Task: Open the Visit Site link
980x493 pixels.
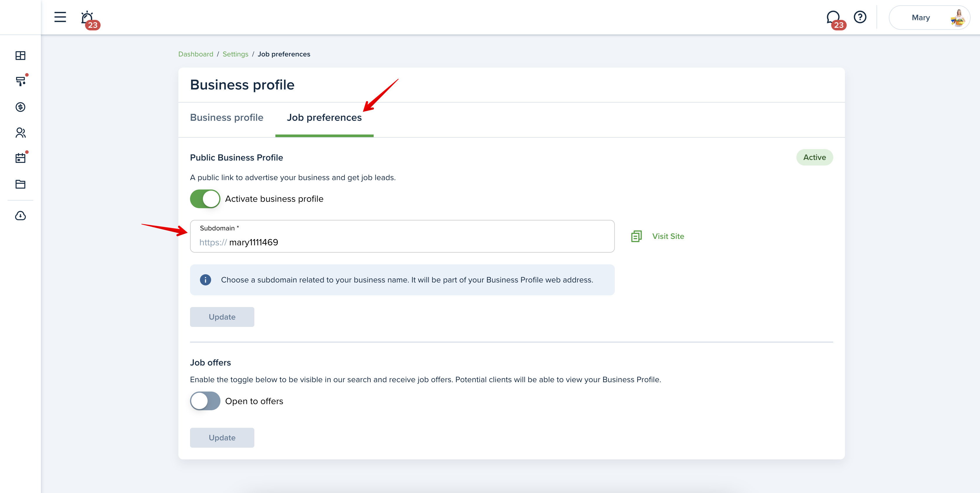Action: pyautogui.click(x=668, y=236)
